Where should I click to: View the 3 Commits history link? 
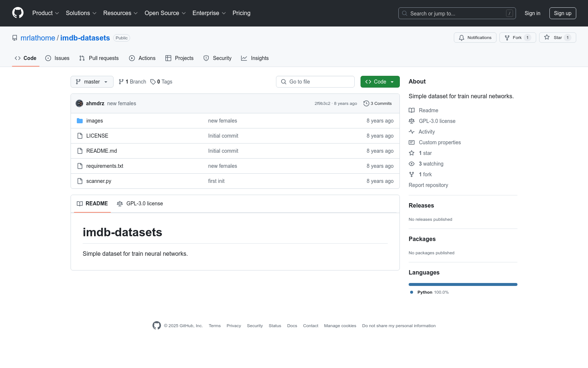[x=377, y=103]
